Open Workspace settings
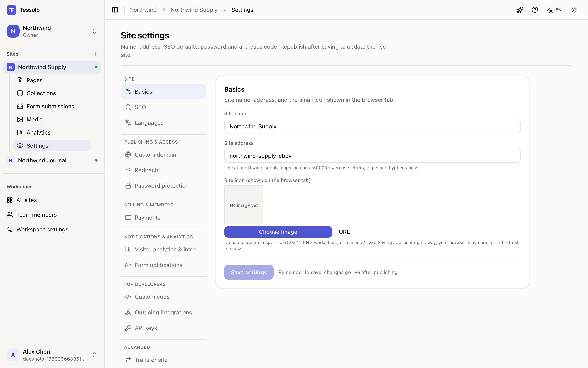 (52, 229)
